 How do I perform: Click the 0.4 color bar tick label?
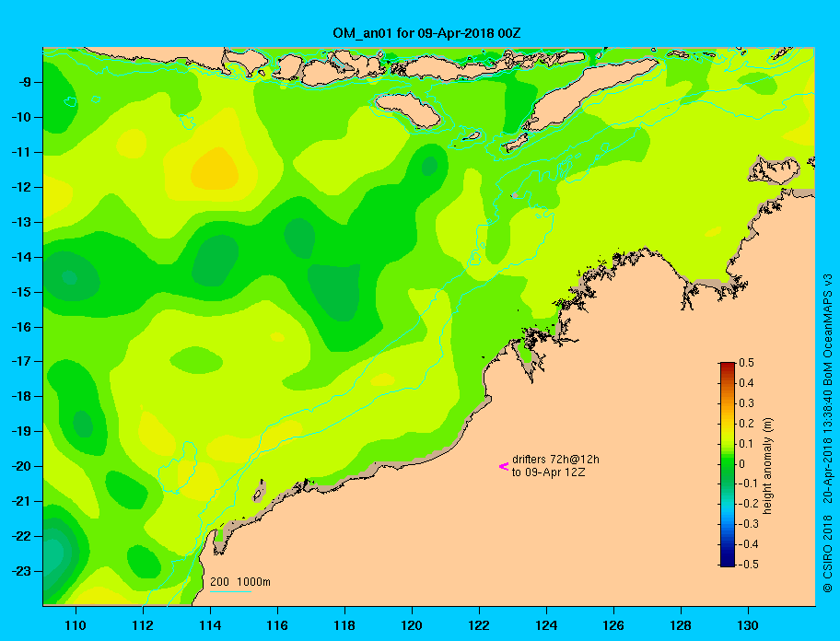pos(747,383)
